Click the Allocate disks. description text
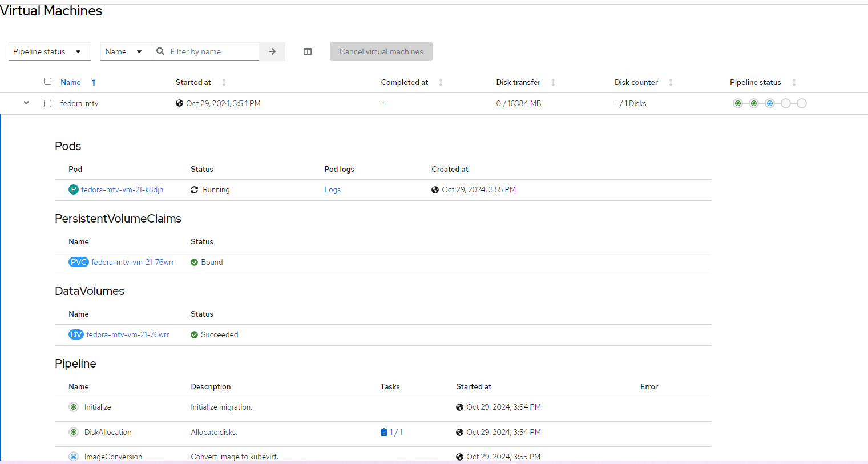Image resolution: width=868 pixels, height=464 pixels. coord(214,432)
